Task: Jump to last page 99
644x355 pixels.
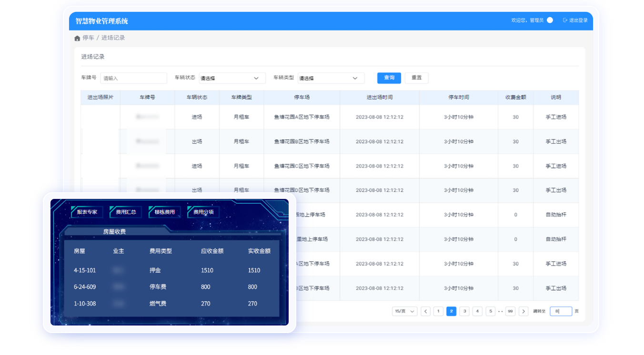Action: click(511, 311)
